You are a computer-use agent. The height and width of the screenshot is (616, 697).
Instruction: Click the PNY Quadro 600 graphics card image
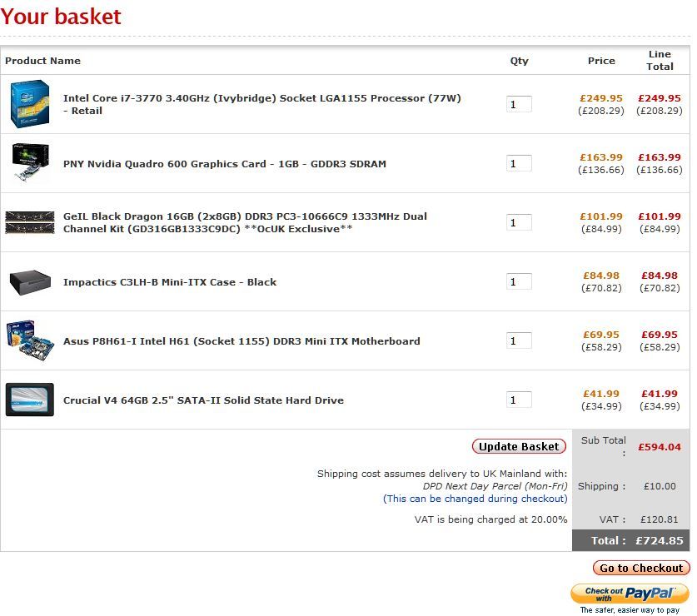tap(30, 163)
